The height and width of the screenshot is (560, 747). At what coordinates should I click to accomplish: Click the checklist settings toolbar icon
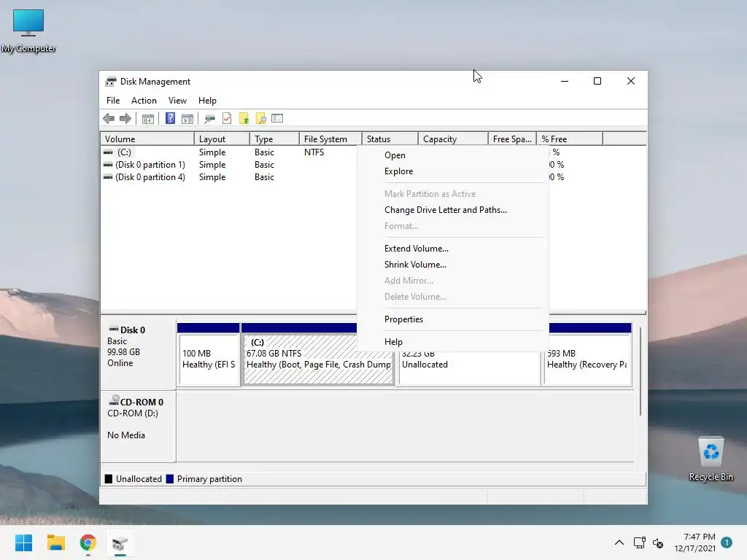point(277,118)
